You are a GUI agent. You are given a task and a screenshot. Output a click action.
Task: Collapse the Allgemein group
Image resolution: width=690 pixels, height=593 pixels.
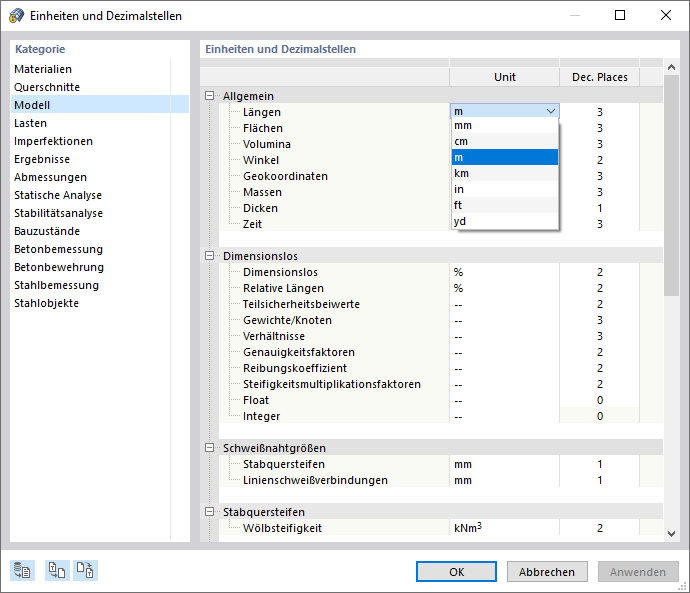209,96
